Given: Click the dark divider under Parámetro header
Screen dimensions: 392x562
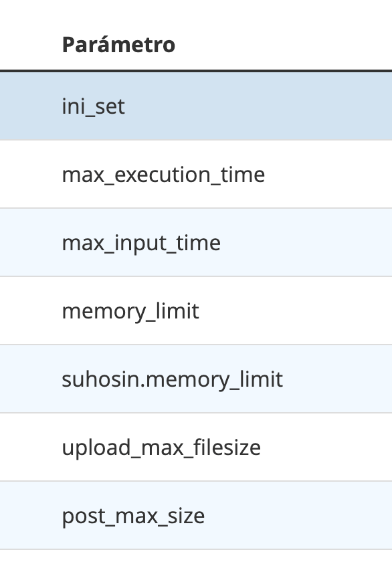Looking at the screenshot, I should point(196,71).
